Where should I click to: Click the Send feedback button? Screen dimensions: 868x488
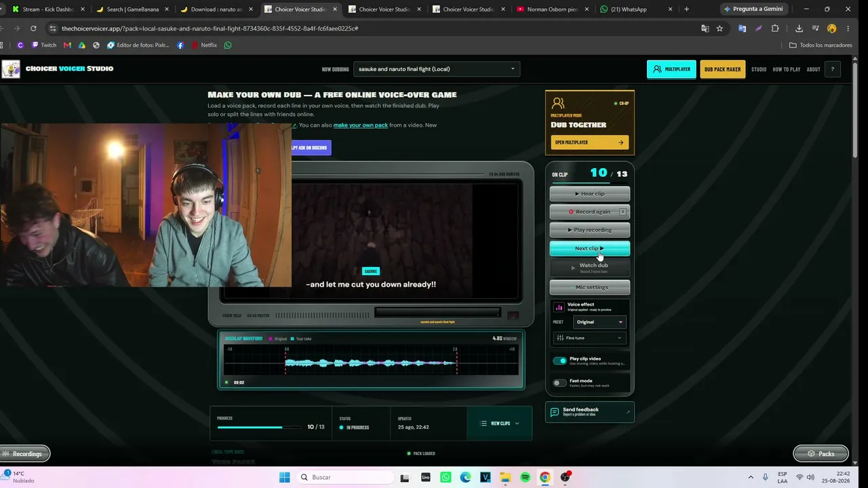point(590,411)
